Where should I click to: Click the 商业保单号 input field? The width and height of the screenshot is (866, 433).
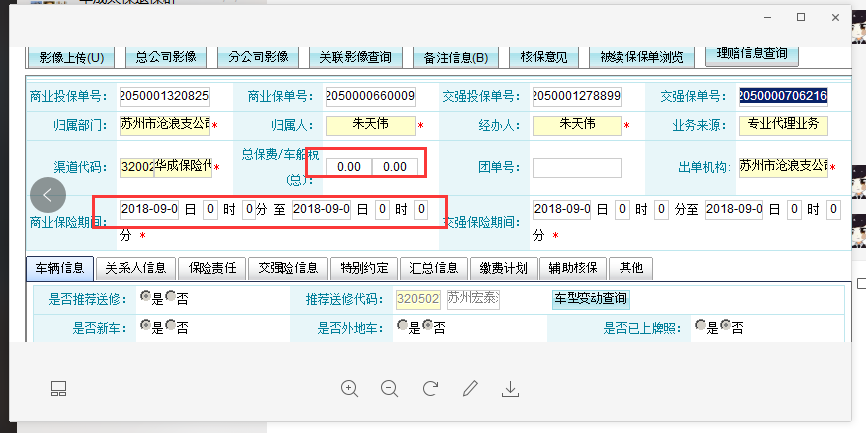(371, 97)
